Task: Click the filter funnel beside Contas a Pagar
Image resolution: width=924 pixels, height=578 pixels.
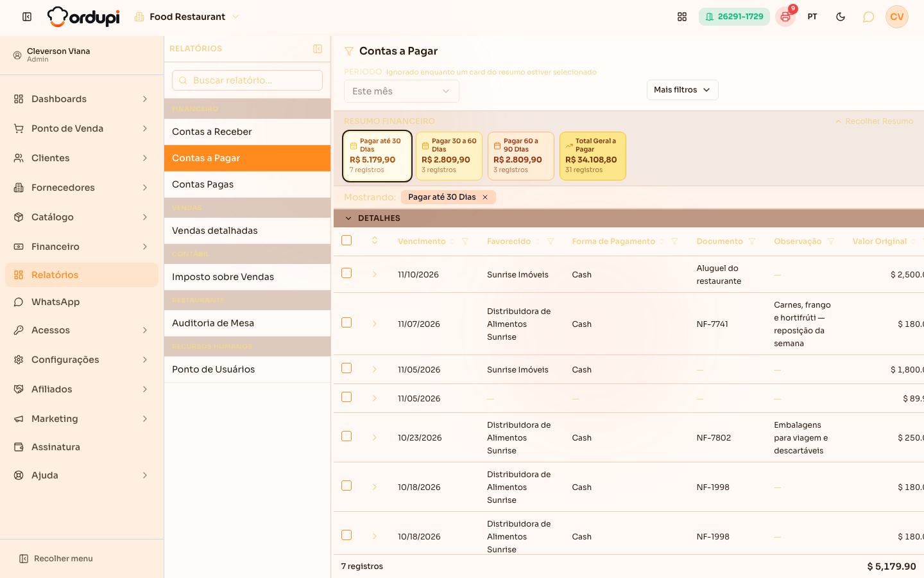Action: click(349, 51)
